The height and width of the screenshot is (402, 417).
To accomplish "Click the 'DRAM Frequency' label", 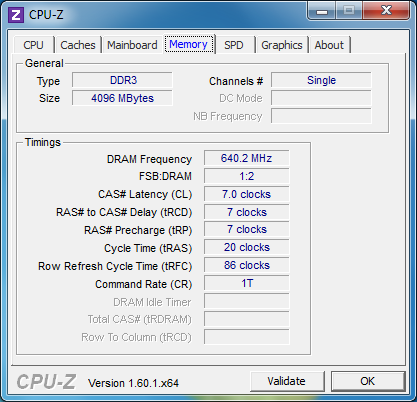I will [x=149, y=159].
